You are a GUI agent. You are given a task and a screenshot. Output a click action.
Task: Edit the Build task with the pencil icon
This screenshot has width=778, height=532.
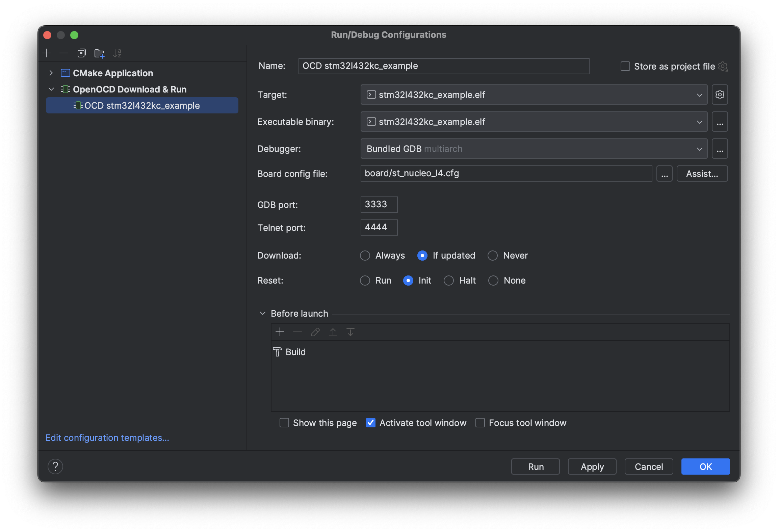click(315, 332)
